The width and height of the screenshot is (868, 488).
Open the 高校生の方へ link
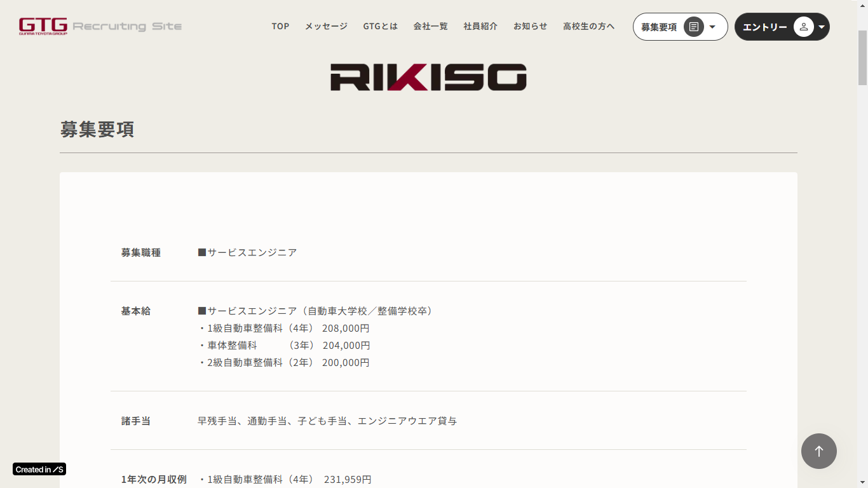(589, 26)
